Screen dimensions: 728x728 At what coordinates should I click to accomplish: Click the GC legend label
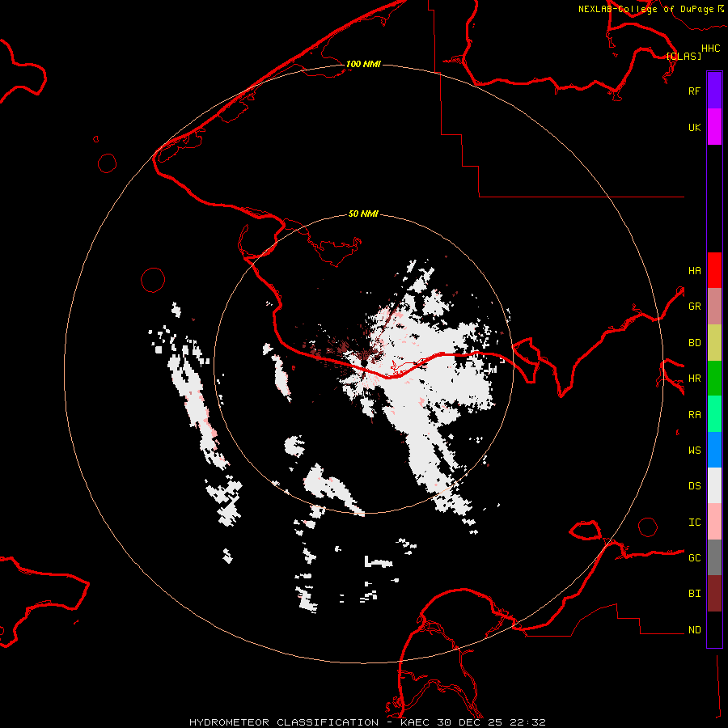pyautogui.click(x=694, y=557)
